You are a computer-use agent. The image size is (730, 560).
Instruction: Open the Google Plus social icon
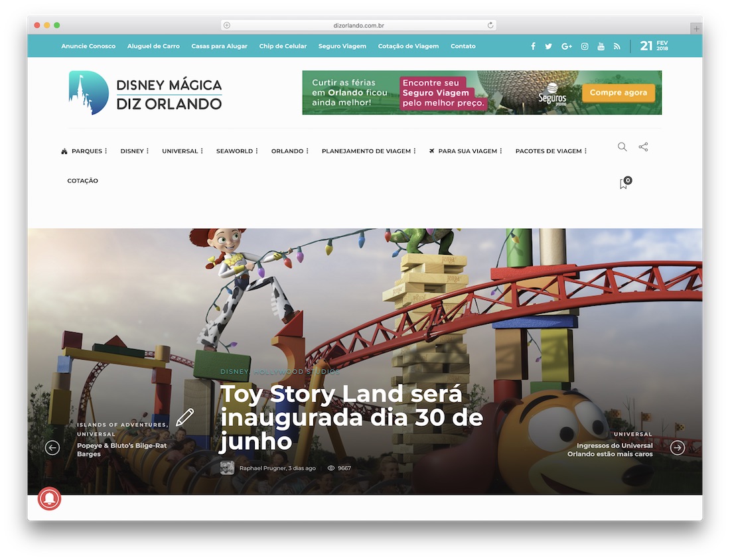(x=567, y=46)
